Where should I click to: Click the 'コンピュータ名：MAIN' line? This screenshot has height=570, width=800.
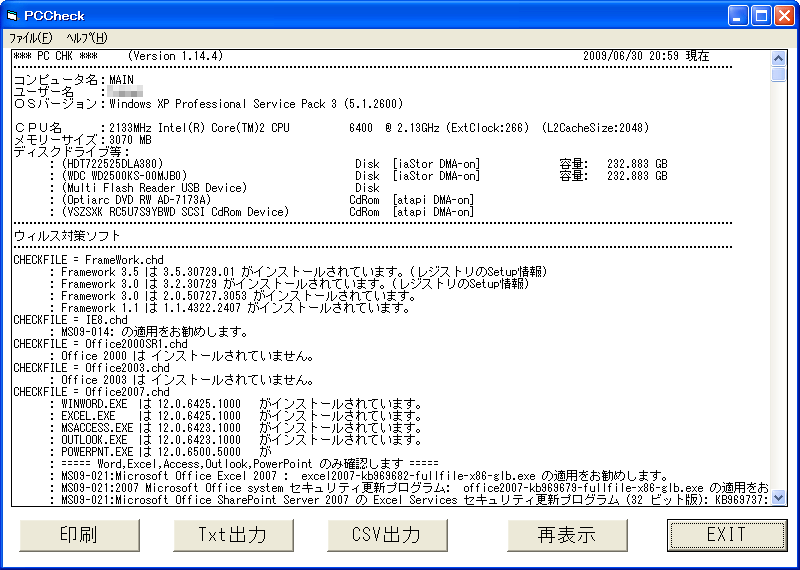[x=73, y=80]
